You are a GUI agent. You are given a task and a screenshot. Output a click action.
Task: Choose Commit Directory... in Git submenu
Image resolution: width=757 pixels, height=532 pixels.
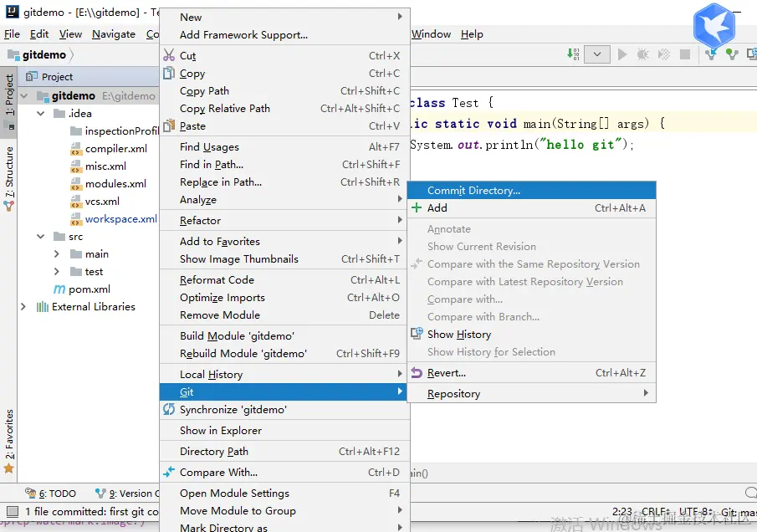click(531, 190)
